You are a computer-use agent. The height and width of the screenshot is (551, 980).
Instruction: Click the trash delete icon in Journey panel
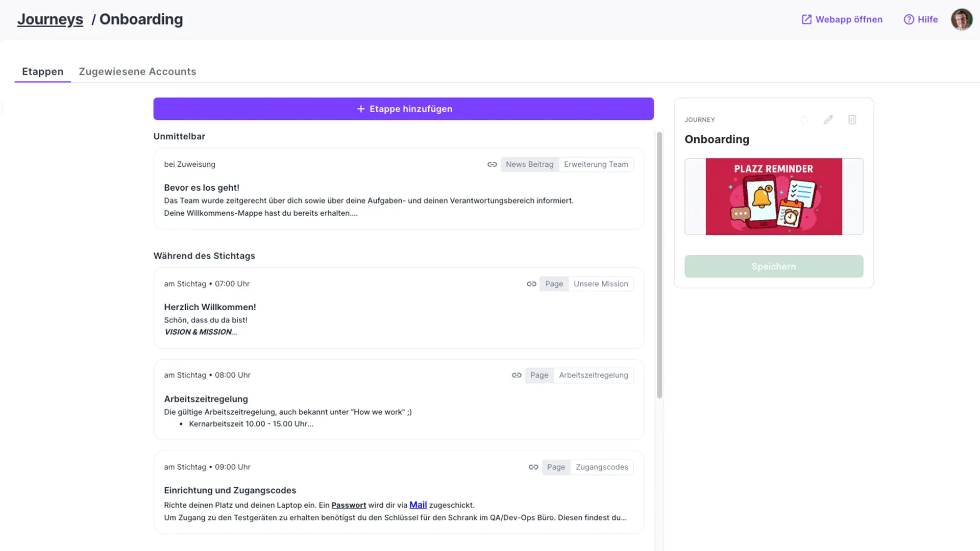click(852, 119)
